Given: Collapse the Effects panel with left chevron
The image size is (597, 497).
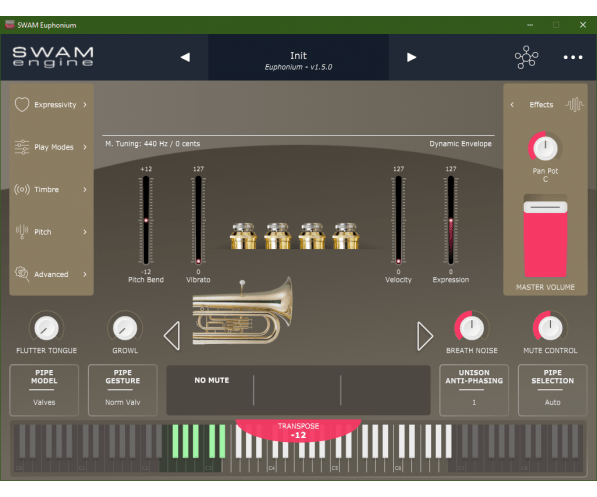Looking at the screenshot, I should (512, 104).
